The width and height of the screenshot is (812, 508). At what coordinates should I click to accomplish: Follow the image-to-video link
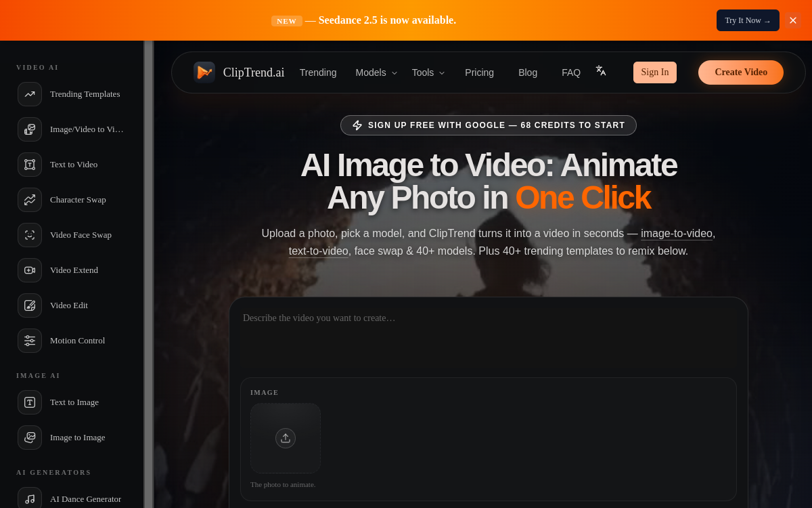point(677,234)
